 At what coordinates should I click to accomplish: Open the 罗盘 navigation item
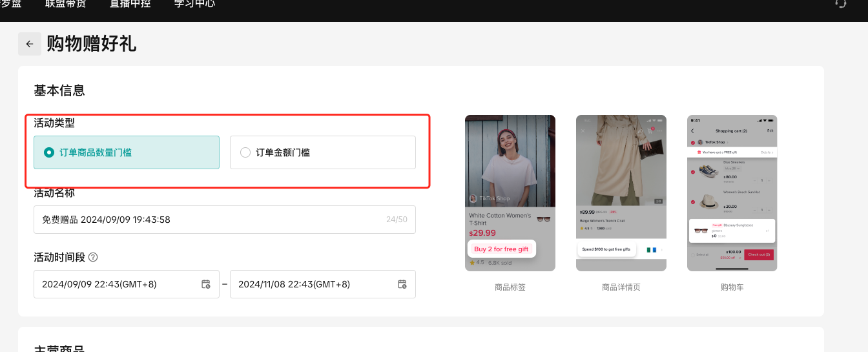click(x=11, y=4)
